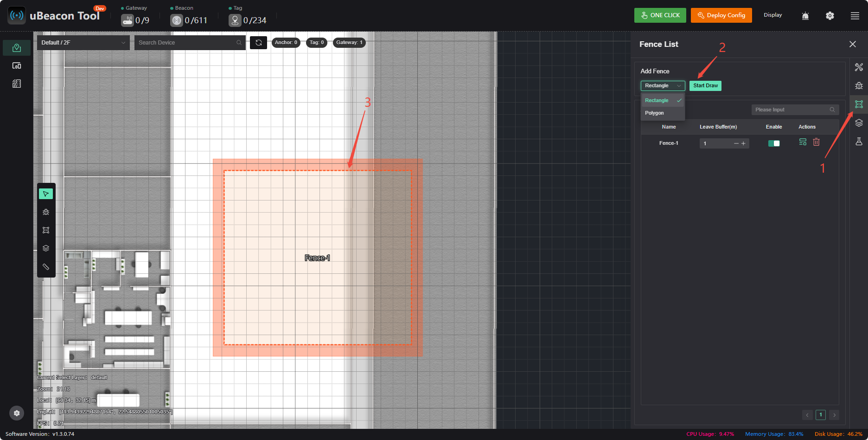Refresh the map with the reload icon
This screenshot has height=440, width=868.
point(259,43)
